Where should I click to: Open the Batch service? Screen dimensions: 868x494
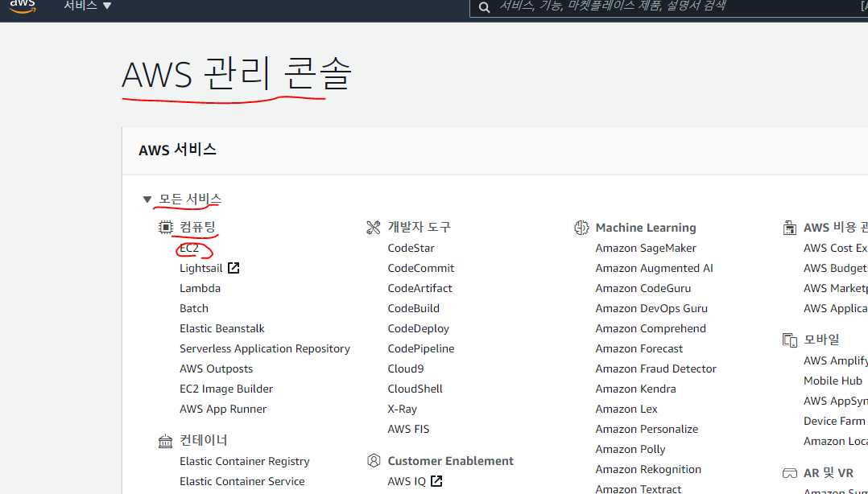click(x=194, y=308)
